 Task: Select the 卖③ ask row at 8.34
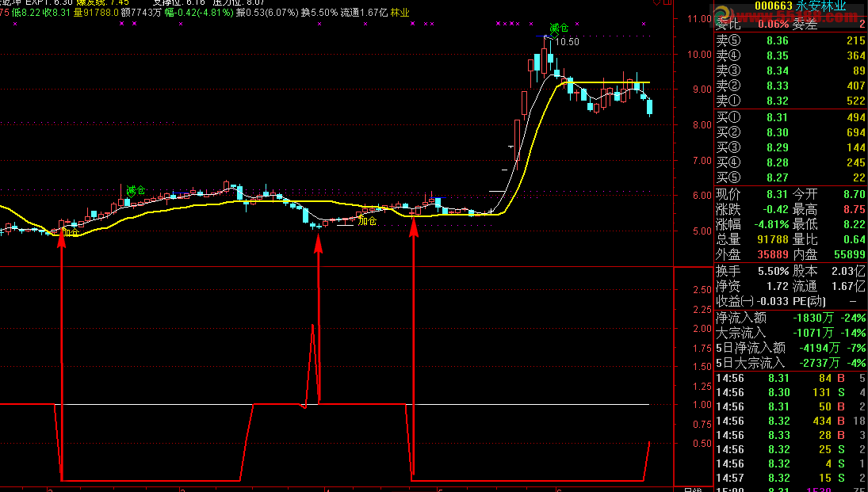[x=790, y=71]
